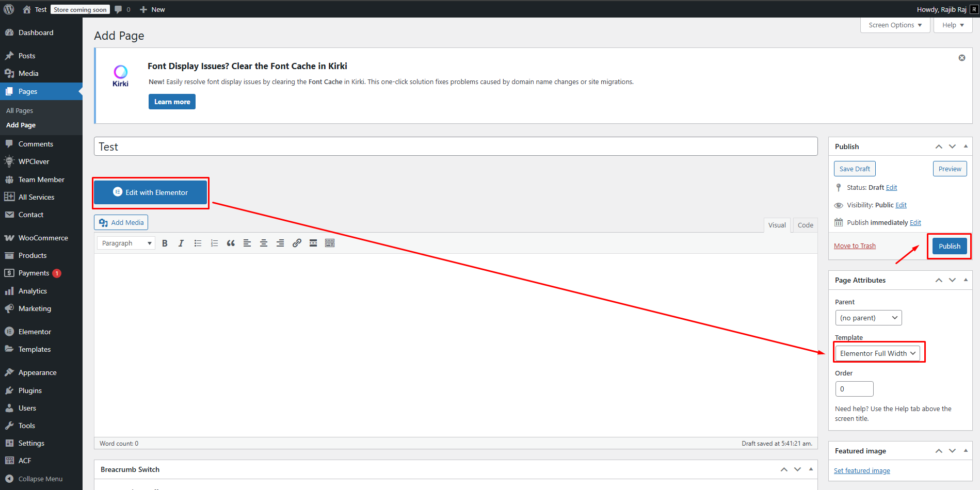Image resolution: width=980 pixels, height=490 pixels.
Task: Click the Add Media button
Action: coord(121,222)
